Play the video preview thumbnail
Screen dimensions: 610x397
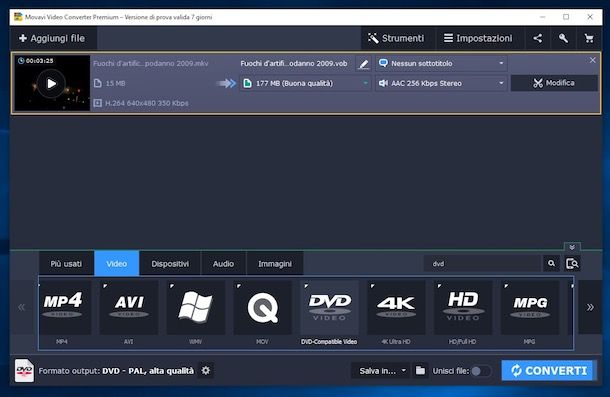51,83
